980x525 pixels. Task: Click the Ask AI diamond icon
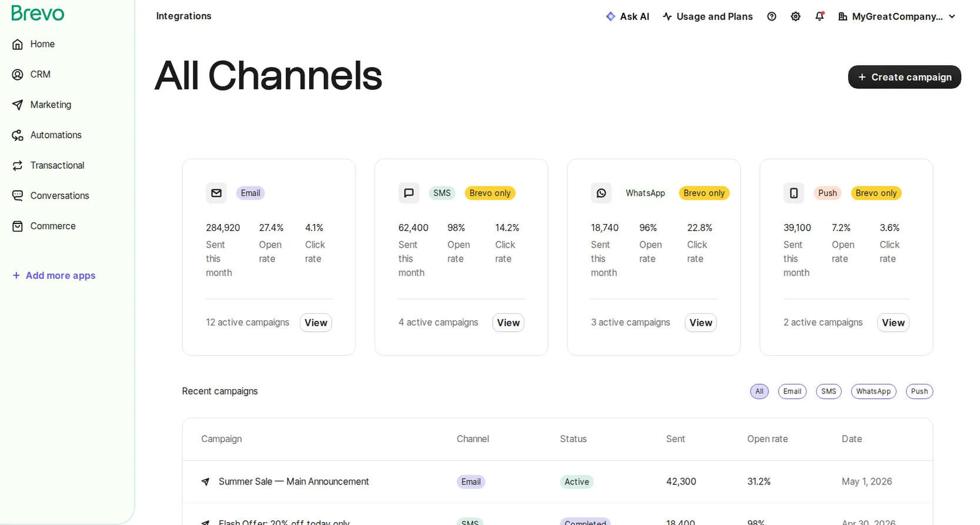coord(611,16)
